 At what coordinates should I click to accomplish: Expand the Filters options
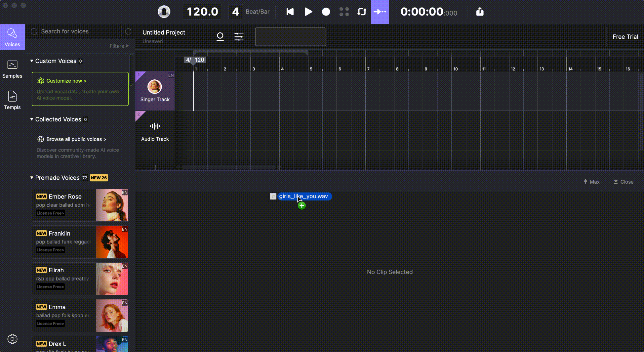[119, 46]
